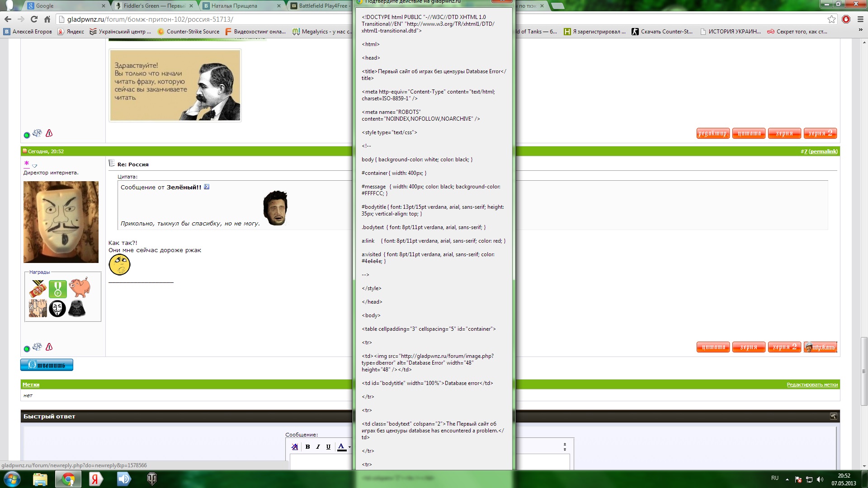Click the blue Ответить reply button

click(47, 365)
